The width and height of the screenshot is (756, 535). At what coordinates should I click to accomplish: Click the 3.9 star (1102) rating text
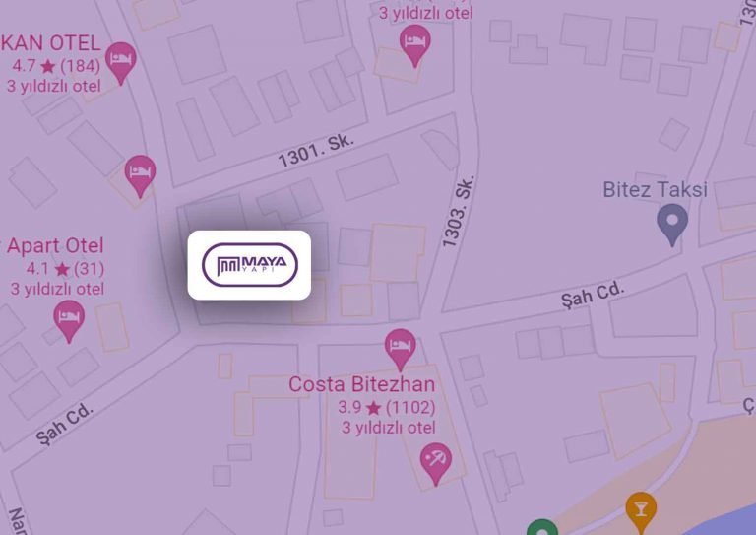click(386, 407)
